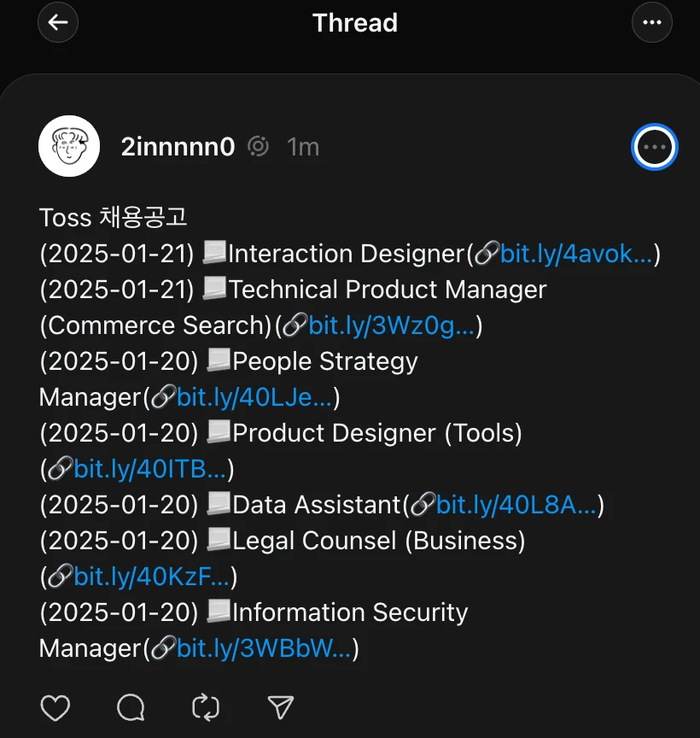This screenshot has height=738, width=700.
Task: Open the bit.ly/40ITB Product Designer link
Action: click(150, 469)
